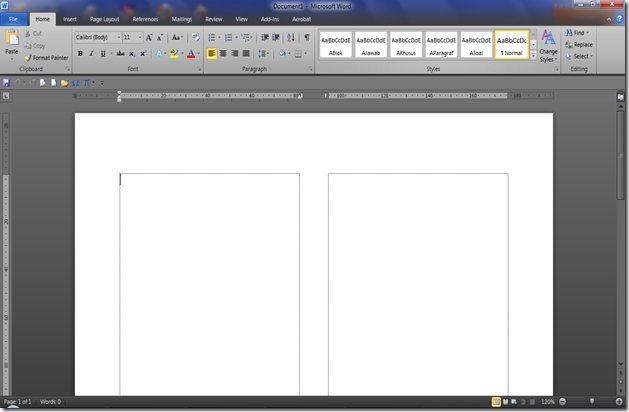Toggle Show/Hide paragraph marks

pyautogui.click(x=307, y=37)
